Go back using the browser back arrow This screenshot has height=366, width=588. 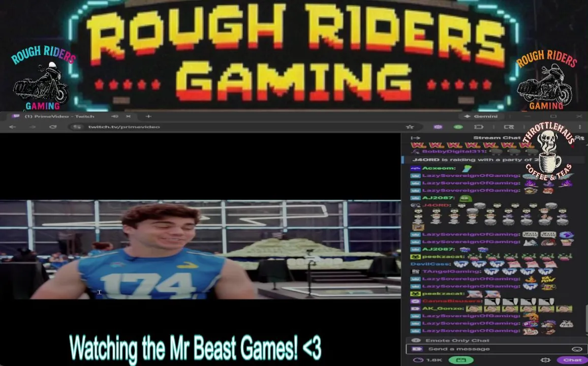[x=12, y=127]
